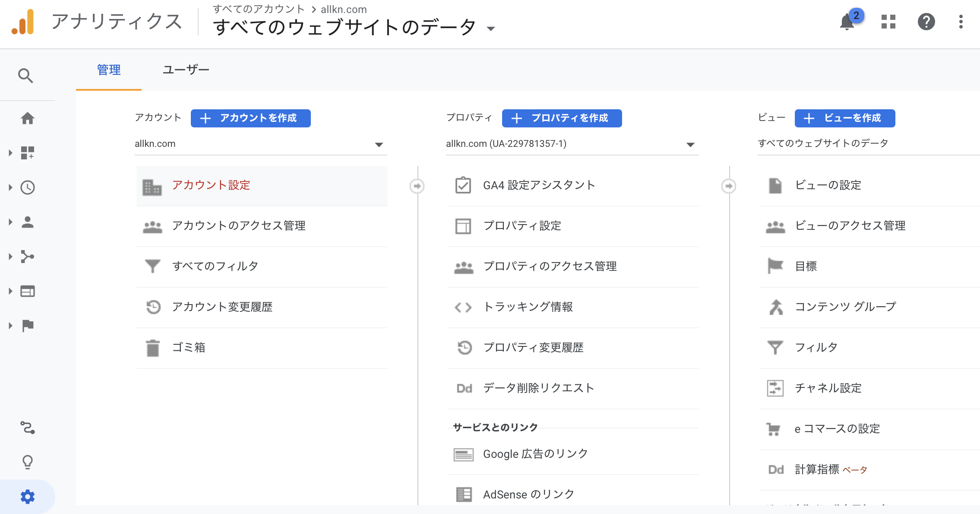This screenshot has height=514, width=980.
Task: Click the trash can icon beside ゴミ箱
Action: coord(152,348)
